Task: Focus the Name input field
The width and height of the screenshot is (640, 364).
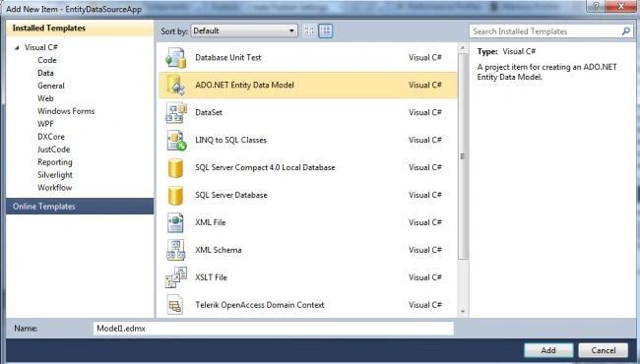Action: coord(274,329)
